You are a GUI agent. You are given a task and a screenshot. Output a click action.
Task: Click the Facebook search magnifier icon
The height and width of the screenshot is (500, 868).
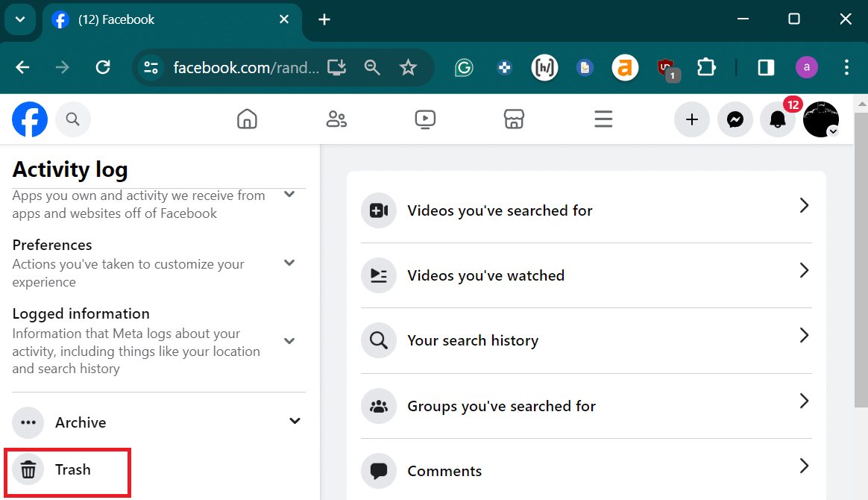tap(72, 119)
